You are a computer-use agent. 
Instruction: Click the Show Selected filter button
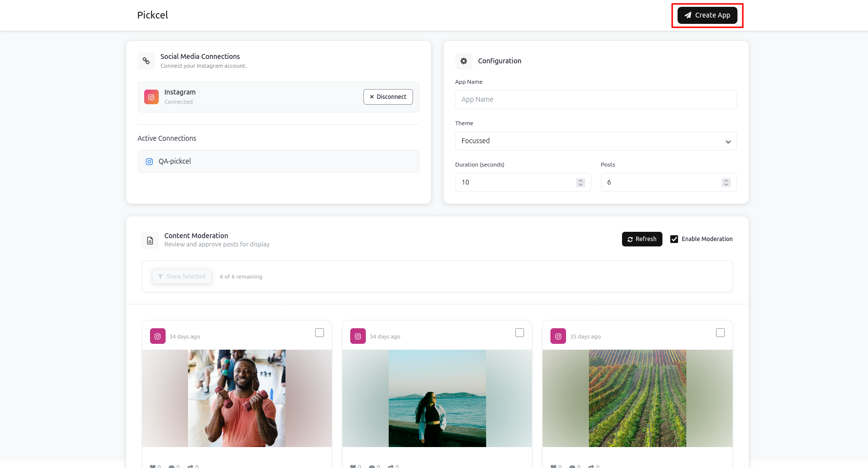[x=182, y=276]
